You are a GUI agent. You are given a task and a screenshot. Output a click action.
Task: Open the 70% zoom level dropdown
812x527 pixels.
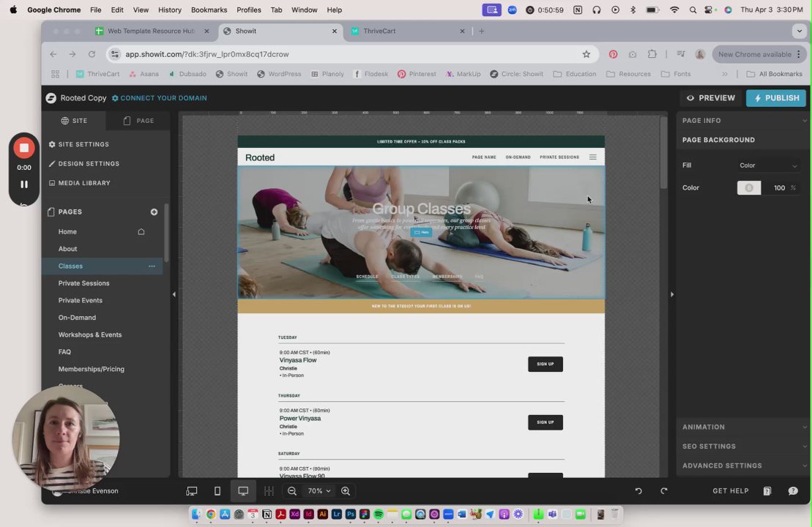(x=319, y=490)
